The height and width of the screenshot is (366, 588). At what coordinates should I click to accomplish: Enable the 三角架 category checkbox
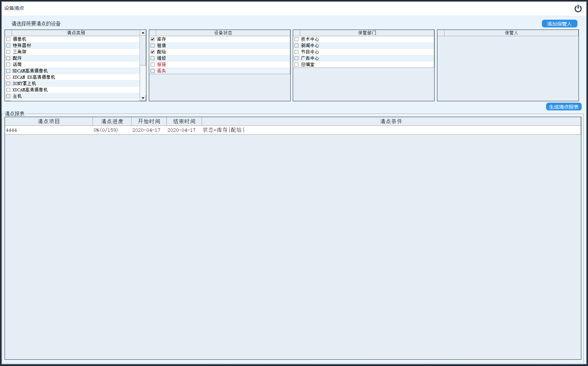pos(8,52)
